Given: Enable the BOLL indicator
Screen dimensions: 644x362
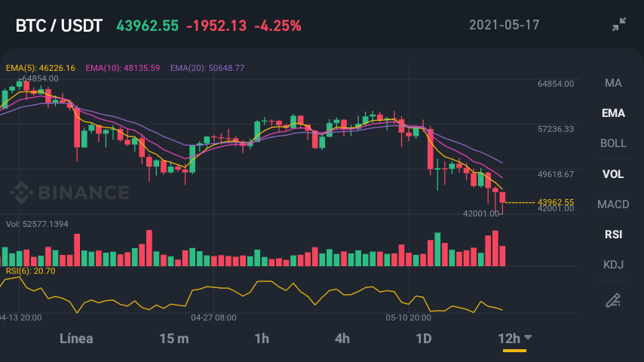Looking at the screenshot, I should (613, 143).
